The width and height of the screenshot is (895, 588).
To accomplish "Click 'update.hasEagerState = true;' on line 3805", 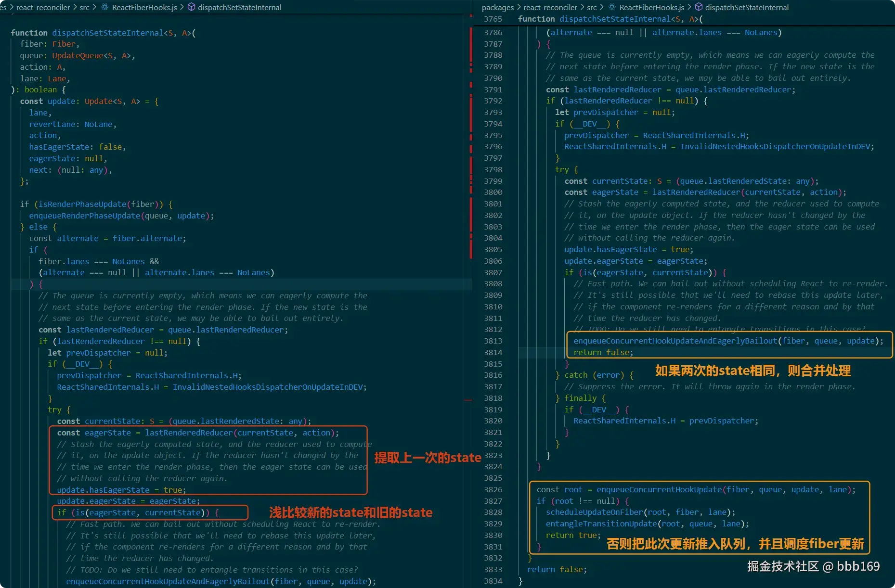I will coord(629,249).
